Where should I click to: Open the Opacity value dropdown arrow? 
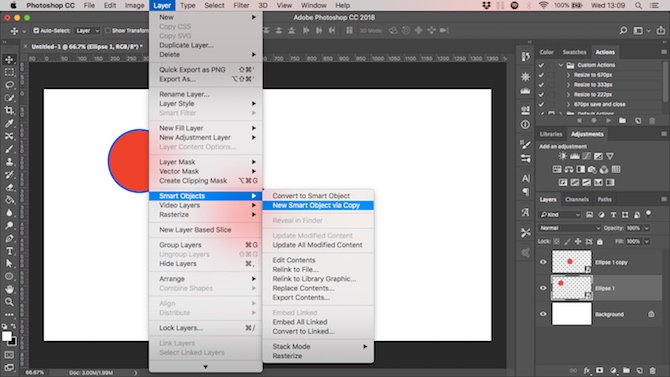[x=646, y=228]
